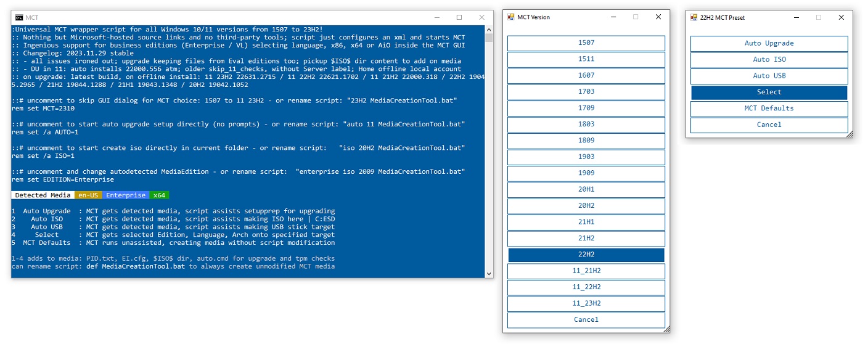868x344 pixels.
Task: Choose version 1607 in MCT Version
Action: [x=586, y=75]
